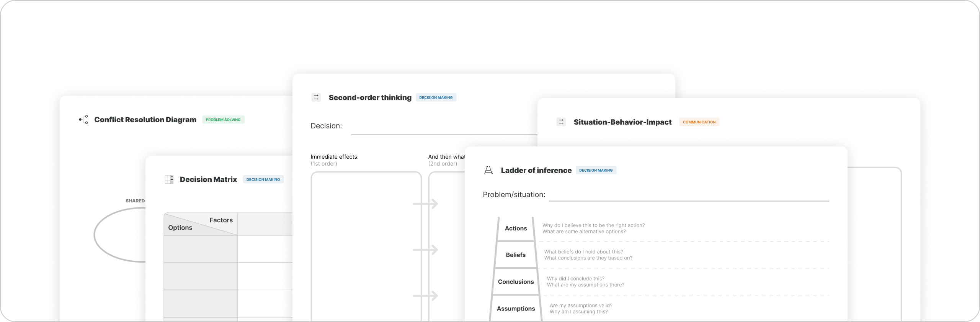Screen dimensions: 980x322
Task: Click the 'Problem/situation:' label
Action: click(x=514, y=195)
